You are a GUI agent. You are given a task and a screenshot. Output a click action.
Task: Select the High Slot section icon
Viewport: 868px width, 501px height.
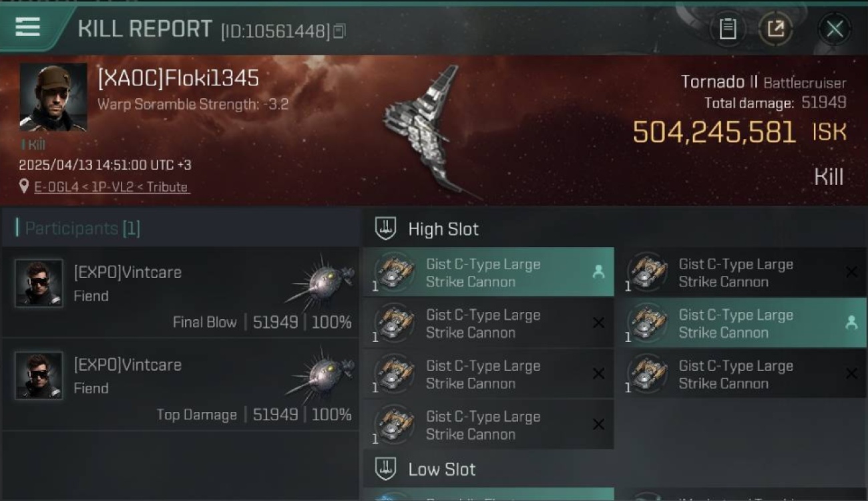click(x=385, y=228)
